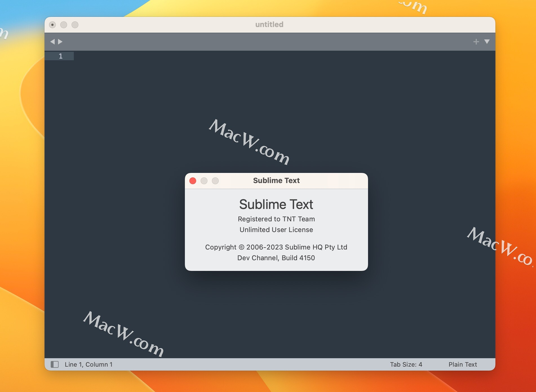Switch to the untitled document tab
The width and height of the screenshot is (536, 392).
click(269, 24)
